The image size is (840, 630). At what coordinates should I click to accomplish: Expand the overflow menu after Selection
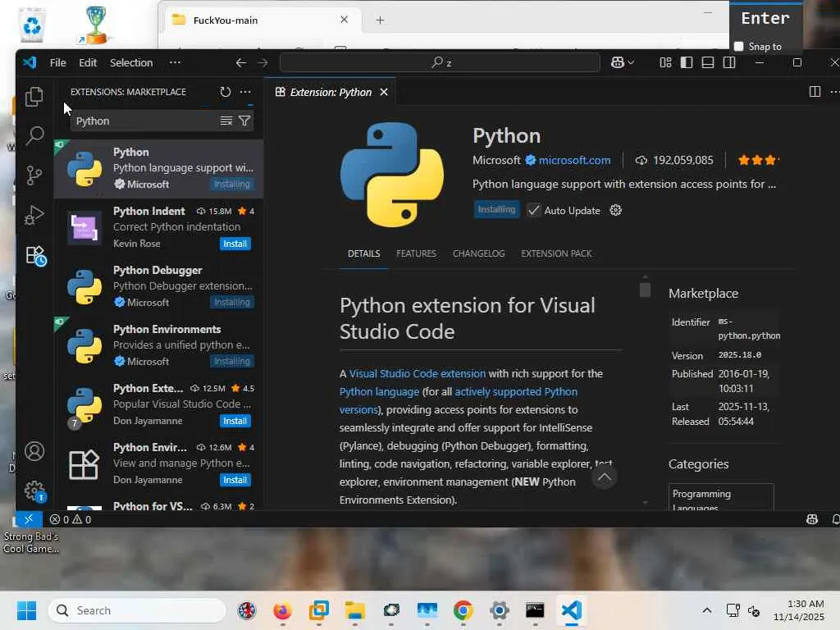point(175,62)
